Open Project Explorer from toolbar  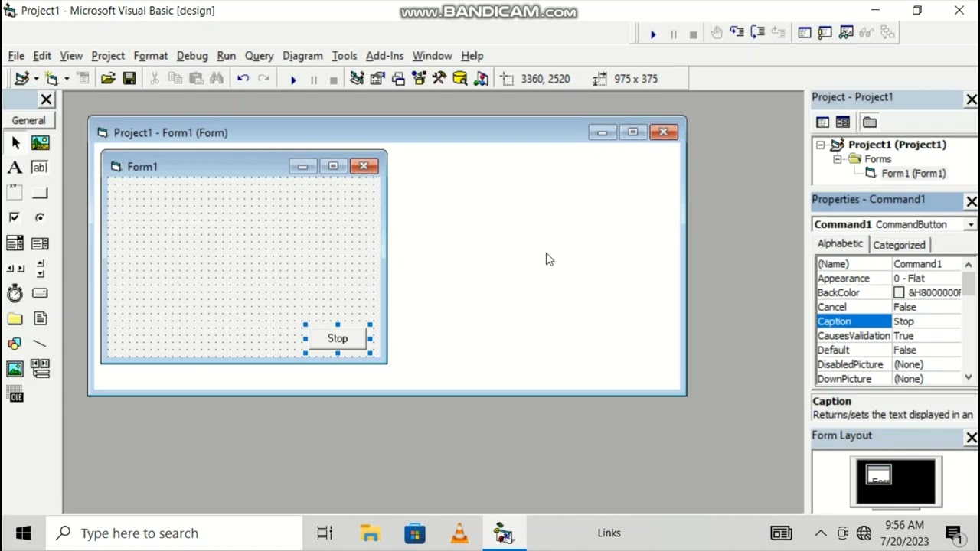pos(357,79)
